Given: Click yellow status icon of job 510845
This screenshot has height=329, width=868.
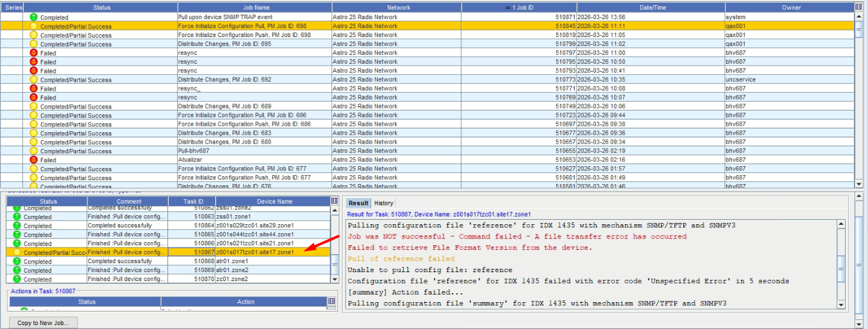Looking at the screenshot, I should 34,26.
